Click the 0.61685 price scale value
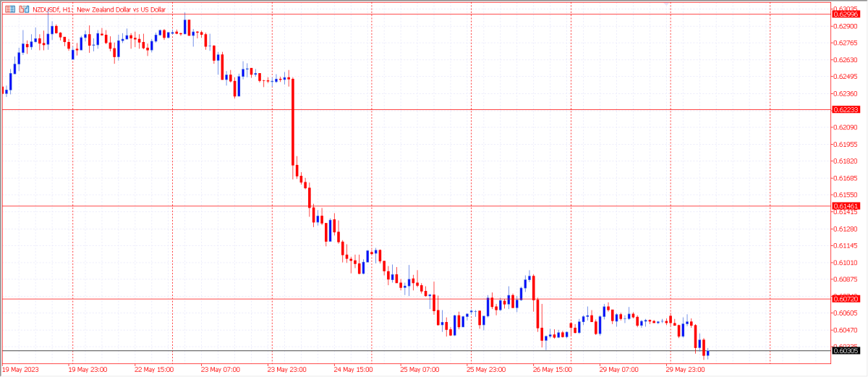 pyautogui.click(x=846, y=178)
